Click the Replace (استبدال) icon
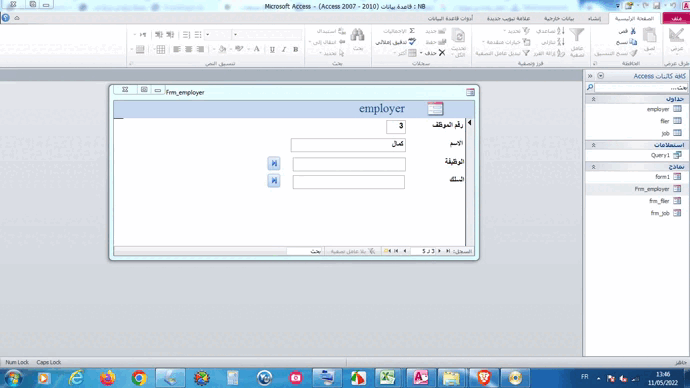This screenshot has height=388, width=690. point(342,31)
